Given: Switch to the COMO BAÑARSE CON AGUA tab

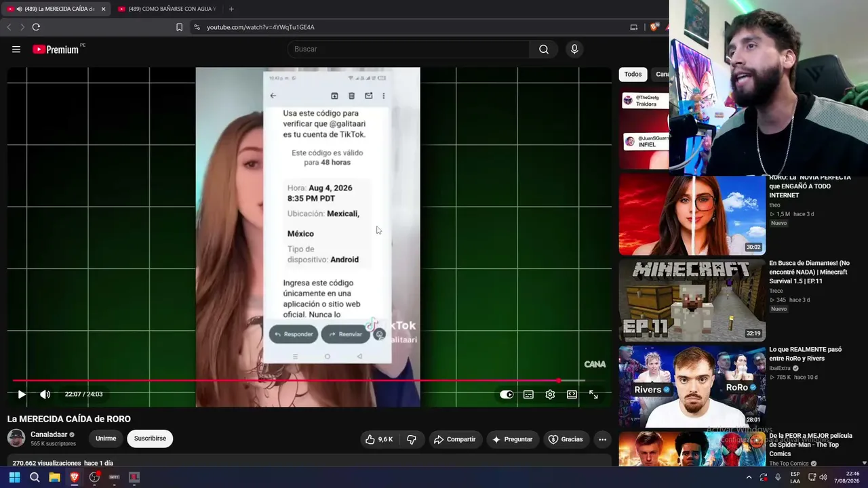Looking at the screenshot, I should pos(167,9).
